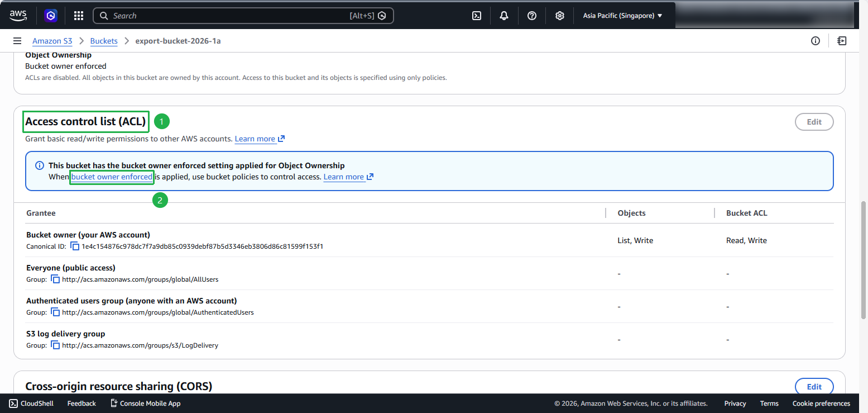Click the "S3 log delivery group" grantee
The image size is (868, 413).
[66, 334]
